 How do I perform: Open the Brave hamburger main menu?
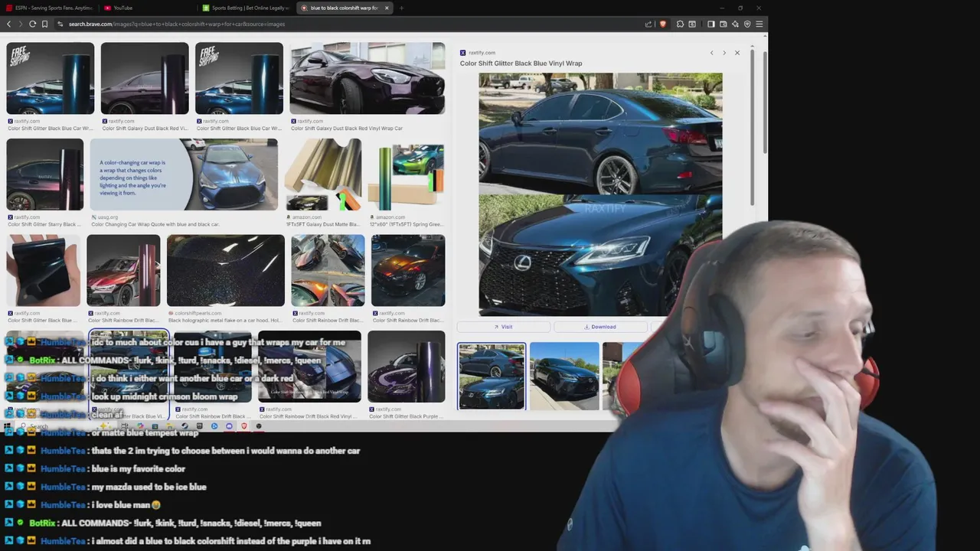[x=759, y=24]
